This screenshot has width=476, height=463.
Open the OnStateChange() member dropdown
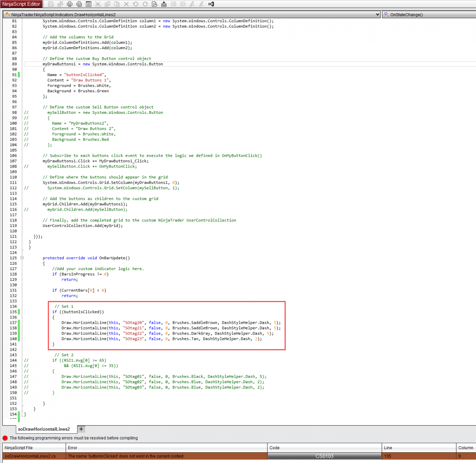click(429, 15)
